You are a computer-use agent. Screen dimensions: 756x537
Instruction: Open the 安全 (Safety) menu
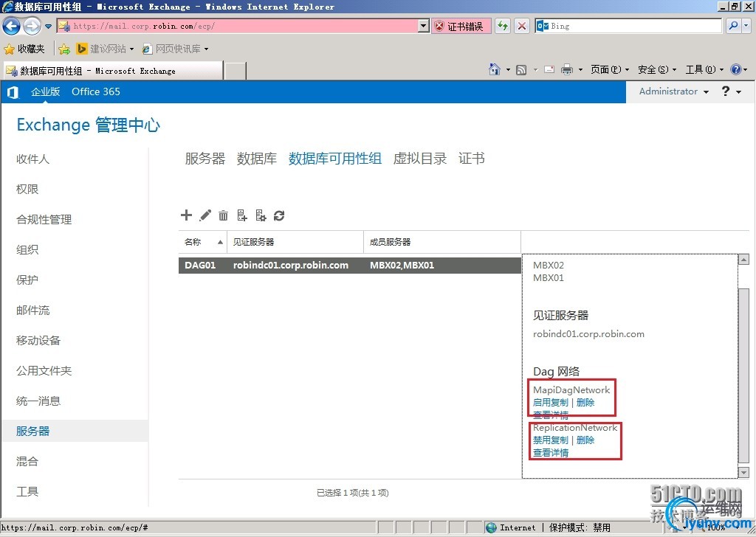click(657, 70)
